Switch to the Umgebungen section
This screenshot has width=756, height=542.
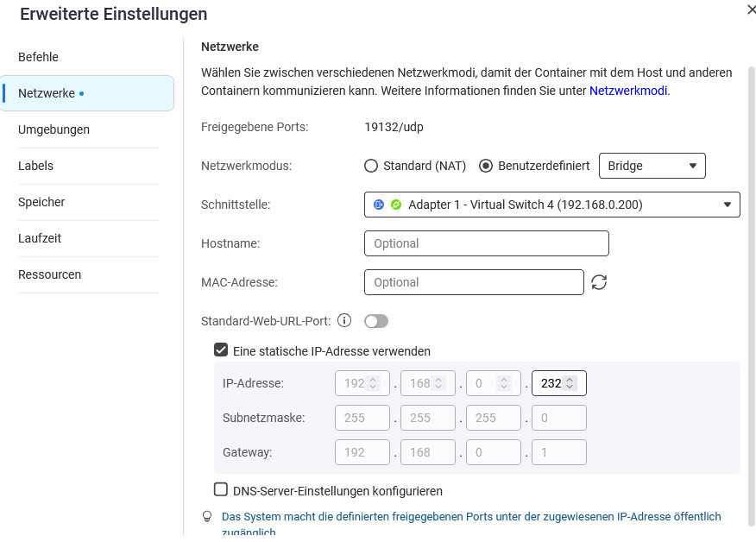point(54,129)
